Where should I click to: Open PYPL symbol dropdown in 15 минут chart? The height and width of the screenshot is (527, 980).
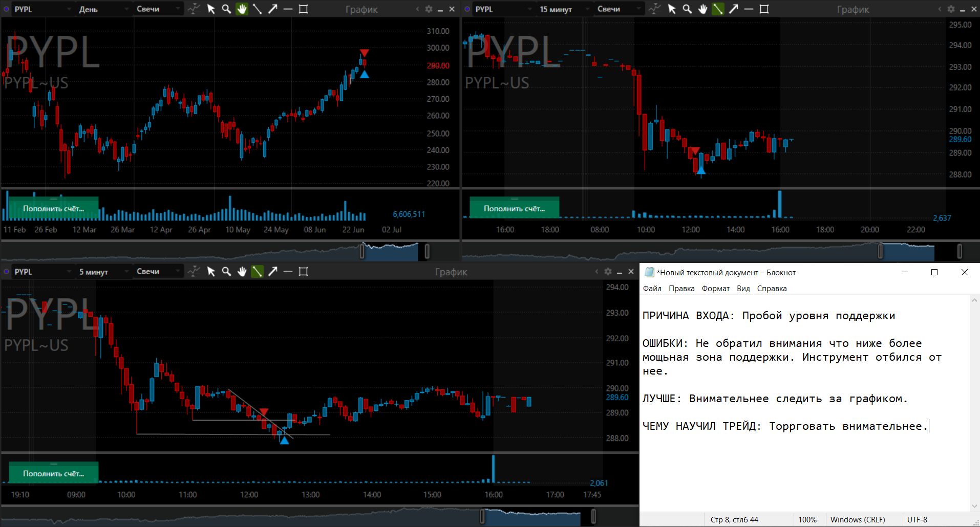(x=504, y=9)
